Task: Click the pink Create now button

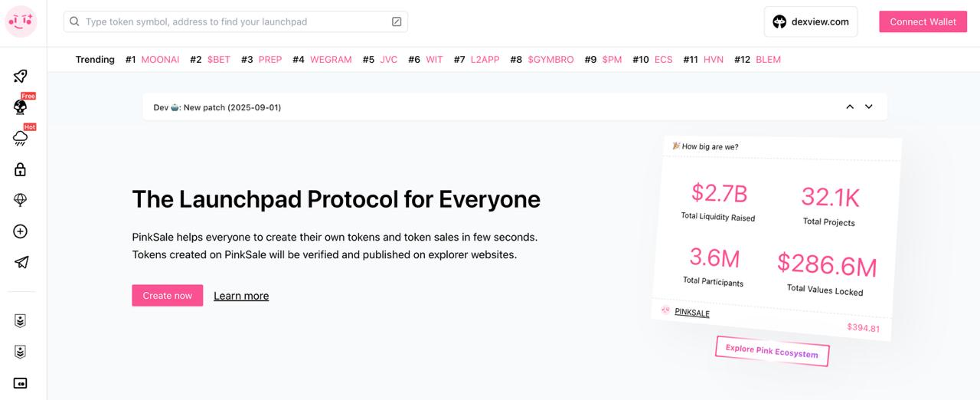Action: (x=167, y=296)
